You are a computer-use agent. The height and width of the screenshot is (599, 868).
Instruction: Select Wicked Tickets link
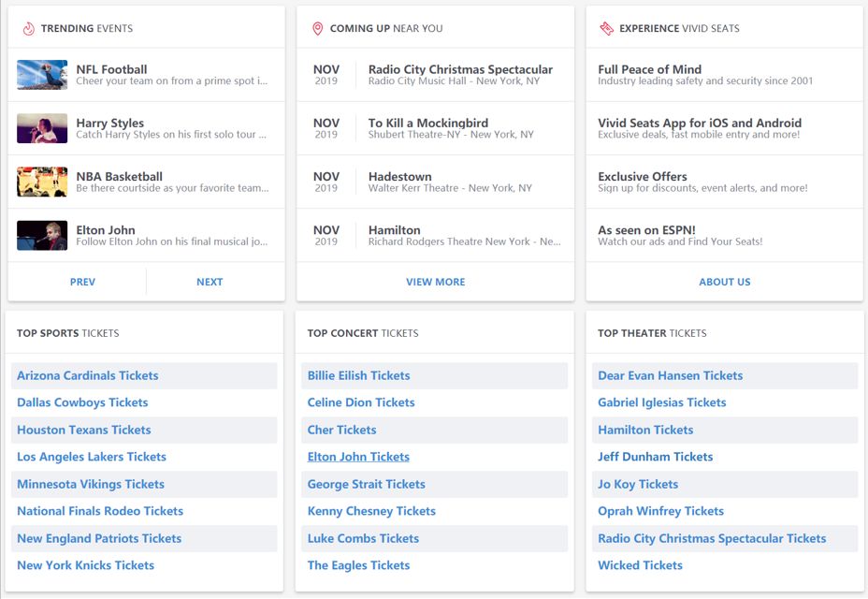(x=640, y=566)
